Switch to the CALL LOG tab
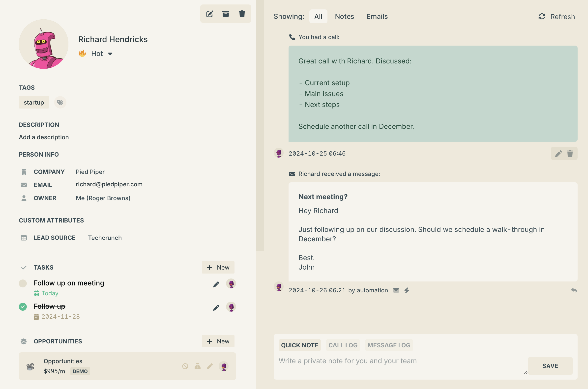This screenshot has height=389, width=588. (343, 345)
